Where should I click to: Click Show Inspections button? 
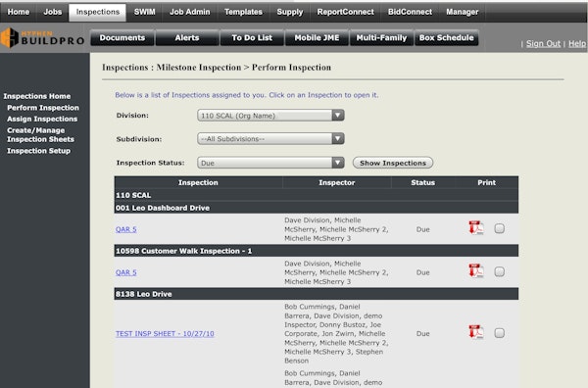(x=393, y=163)
